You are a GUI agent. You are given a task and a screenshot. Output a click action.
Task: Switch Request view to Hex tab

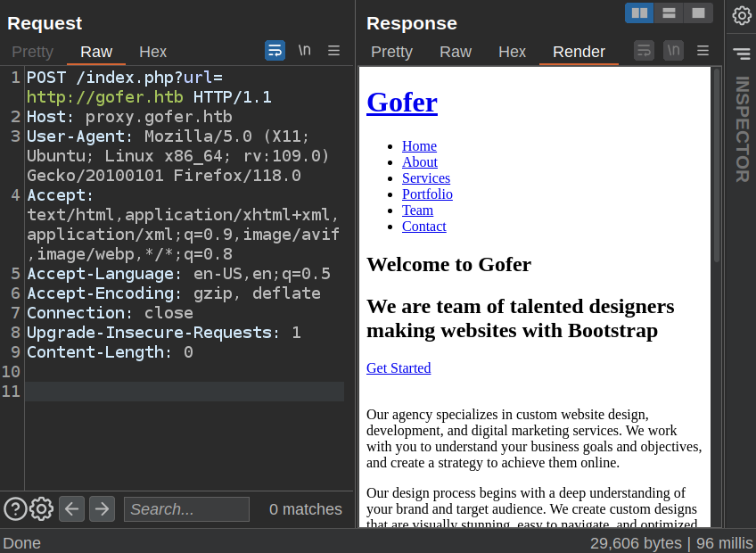152,52
